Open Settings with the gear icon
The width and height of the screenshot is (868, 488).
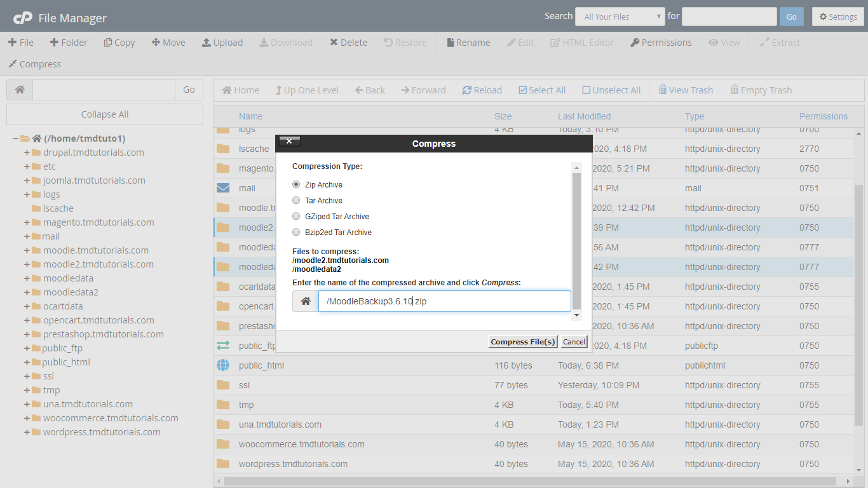[x=824, y=17]
